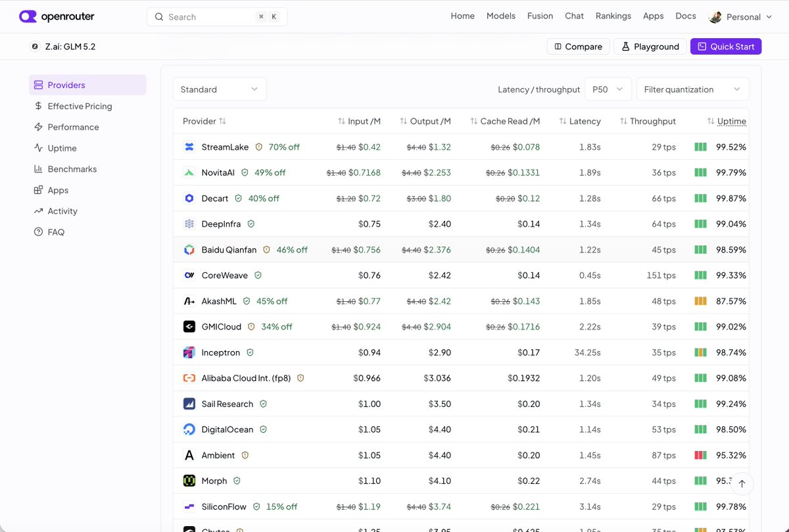Open the Docs nav item
Viewport: 789px width, 532px height.
[x=686, y=16]
